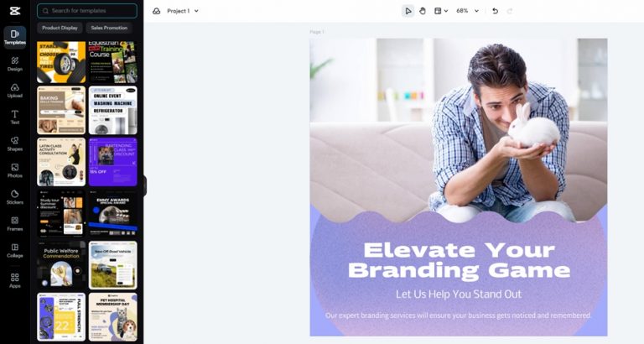This screenshot has height=344, width=644.
Task: Switch to the Templates tab
Action: tap(15, 38)
